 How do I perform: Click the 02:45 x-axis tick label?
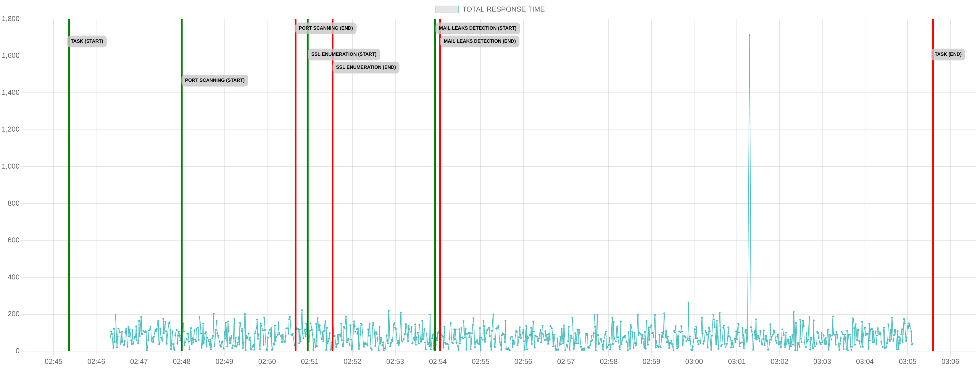(x=54, y=361)
